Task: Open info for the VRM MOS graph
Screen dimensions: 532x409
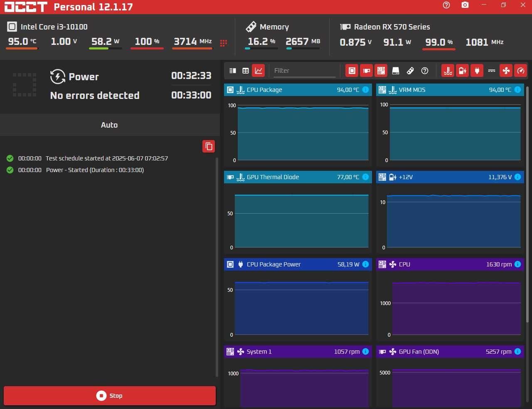Action: [518, 90]
